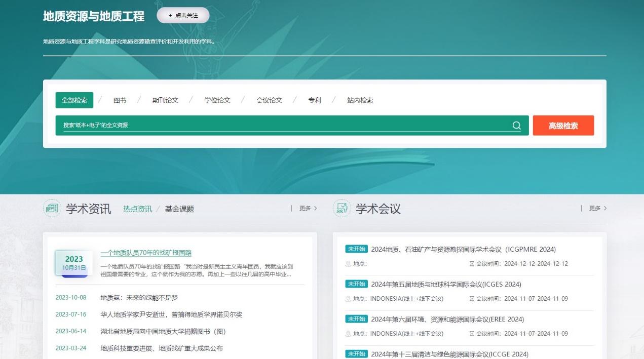
Task: Type in the 搜索纸本+电子 search field
Action: [284, 125]
